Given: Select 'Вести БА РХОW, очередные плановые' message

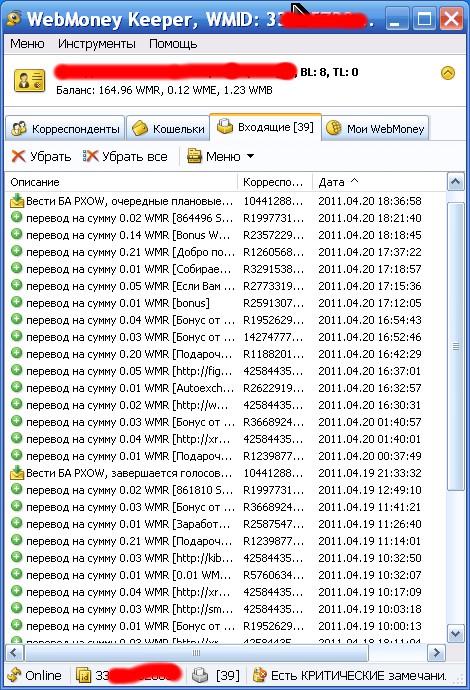Looking at the screenshot, I should pos(226,201).
